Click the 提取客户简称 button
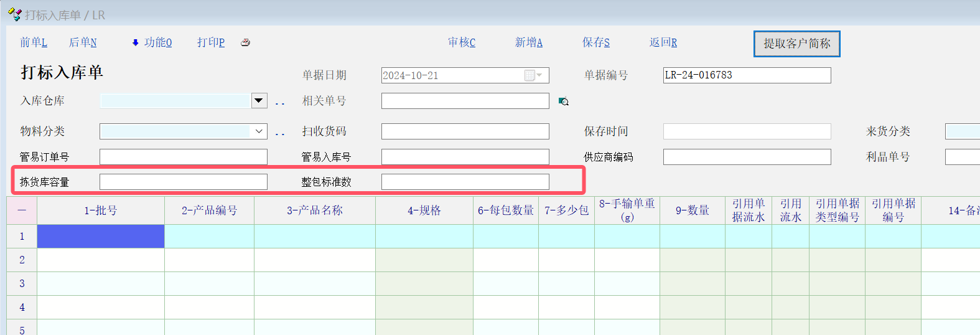 (796, 44)
